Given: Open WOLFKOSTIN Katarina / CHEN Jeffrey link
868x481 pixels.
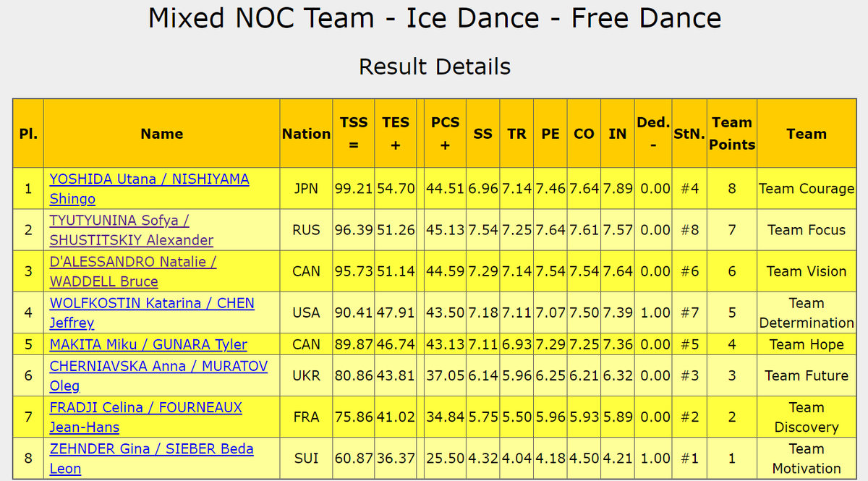Looking at the screenshot, I should coord(152,313).
